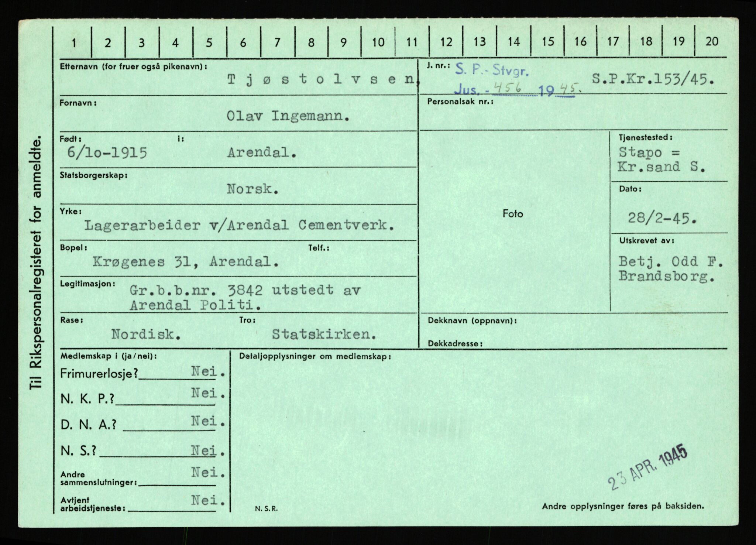Click the "Stapo =" service location text
756x545 pixels.
[x=649, y=153]
